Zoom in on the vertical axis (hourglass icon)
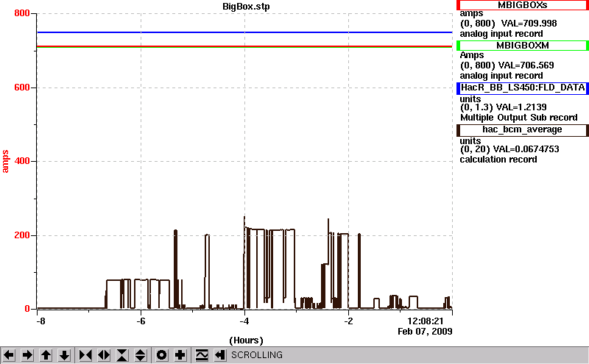 tap(122, 355)
